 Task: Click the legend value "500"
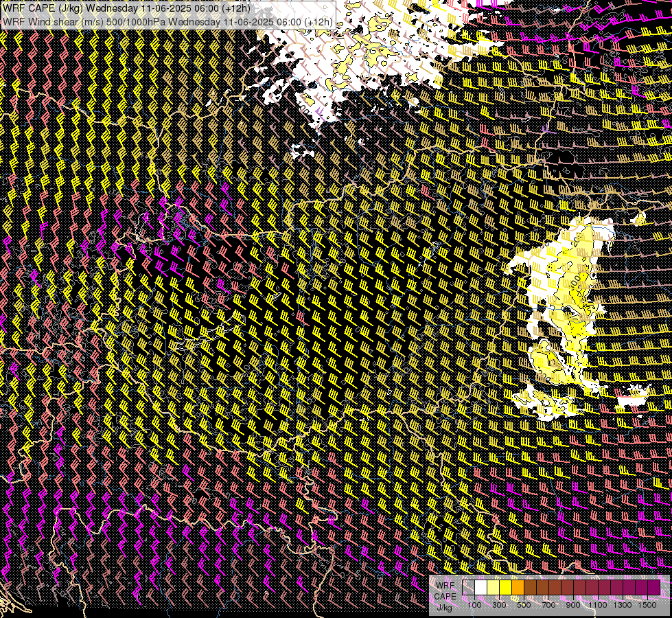(524, 605)
